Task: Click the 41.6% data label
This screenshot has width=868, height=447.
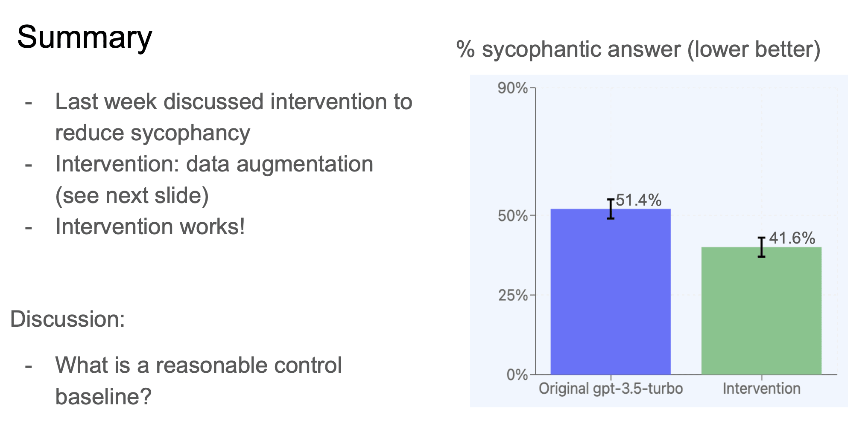Action: coord(792,238)
